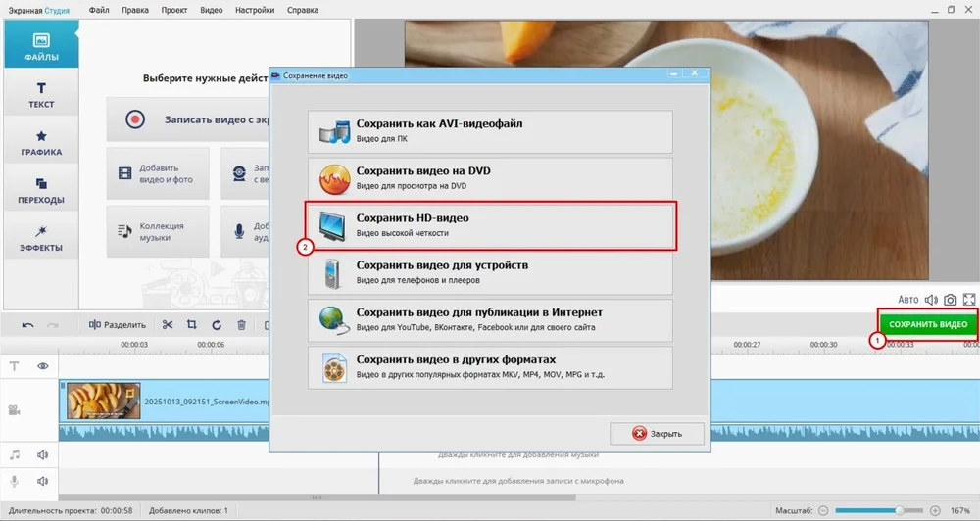The image size is (980, 521).
Task: Open the Эффекты sidebar tab
Action: 42,238
